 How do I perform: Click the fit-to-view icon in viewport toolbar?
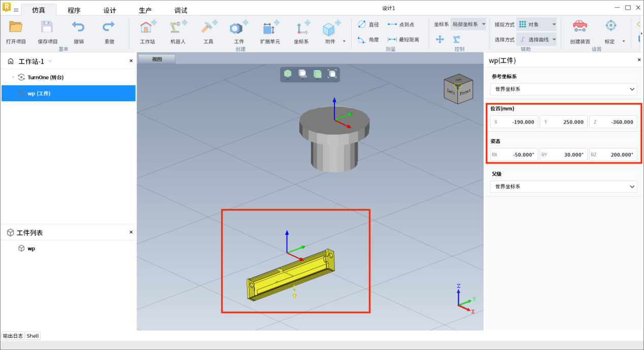click(x=332, y=74)
